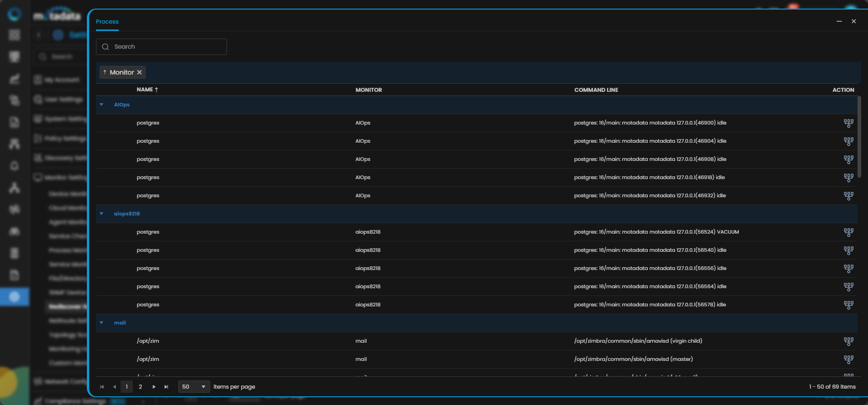Open action icon for postgres 56524 VACUUM row

click(848, 232)
